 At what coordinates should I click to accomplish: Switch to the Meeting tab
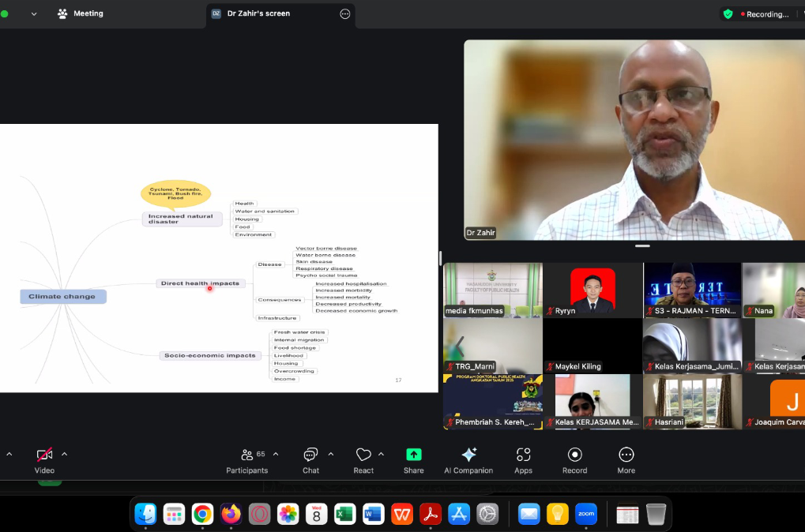point(81,13)
